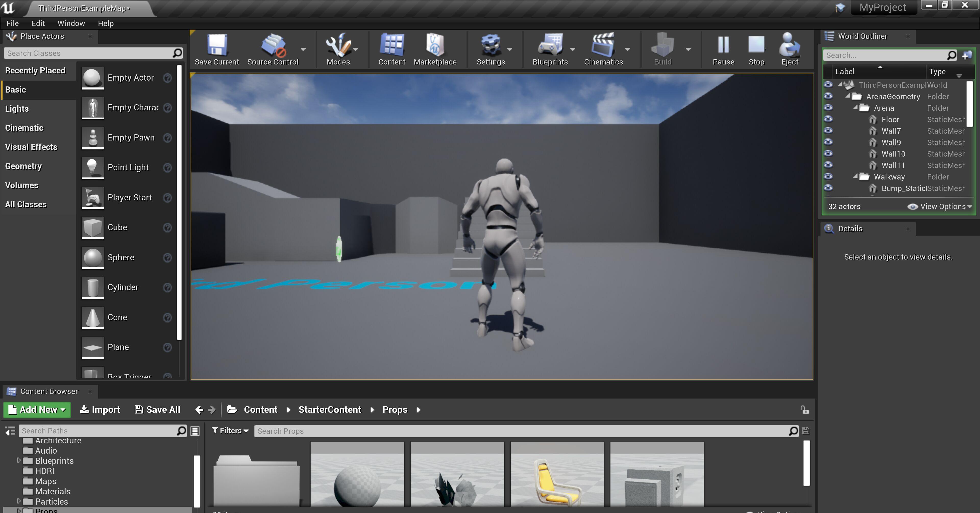Screen dimensions: 980x513
Task: Select the Cone shape icon
Action: pyautogui.click(x=92, y=318)
